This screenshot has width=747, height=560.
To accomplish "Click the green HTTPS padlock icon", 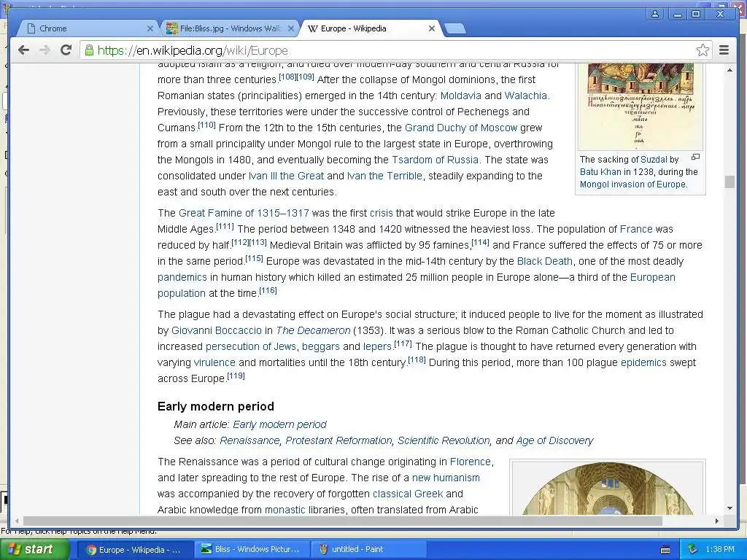I will (89, 50).
